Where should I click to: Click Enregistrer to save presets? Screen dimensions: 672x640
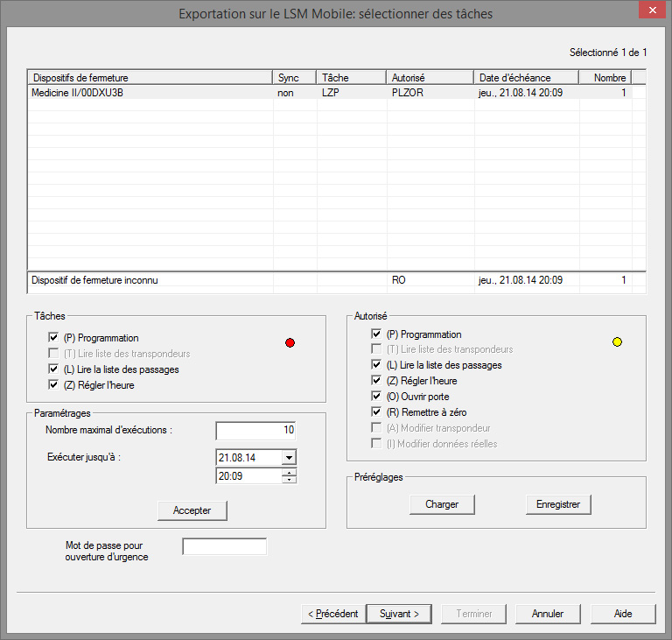pos(558,505)
